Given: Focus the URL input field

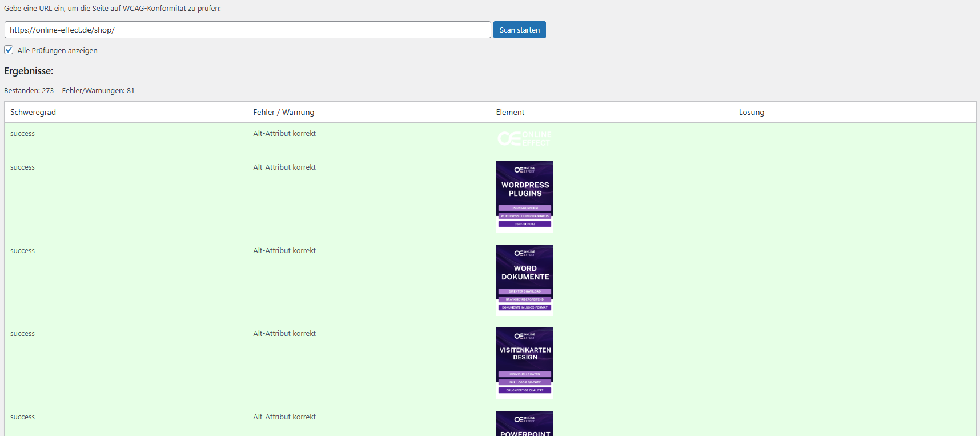Looking at the screenshot, I should 247,30.
